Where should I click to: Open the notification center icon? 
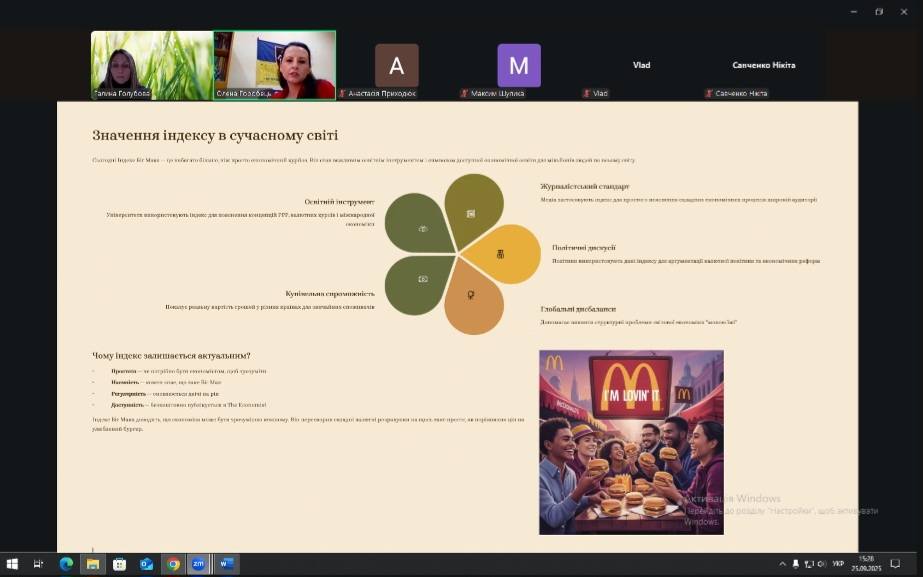click(x=895, y=564)
